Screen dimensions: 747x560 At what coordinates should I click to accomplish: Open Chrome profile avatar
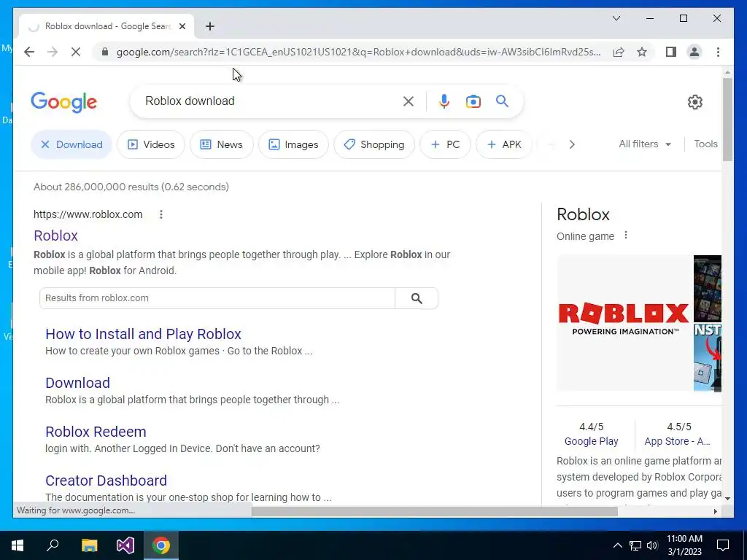click(x=694, y=52)
